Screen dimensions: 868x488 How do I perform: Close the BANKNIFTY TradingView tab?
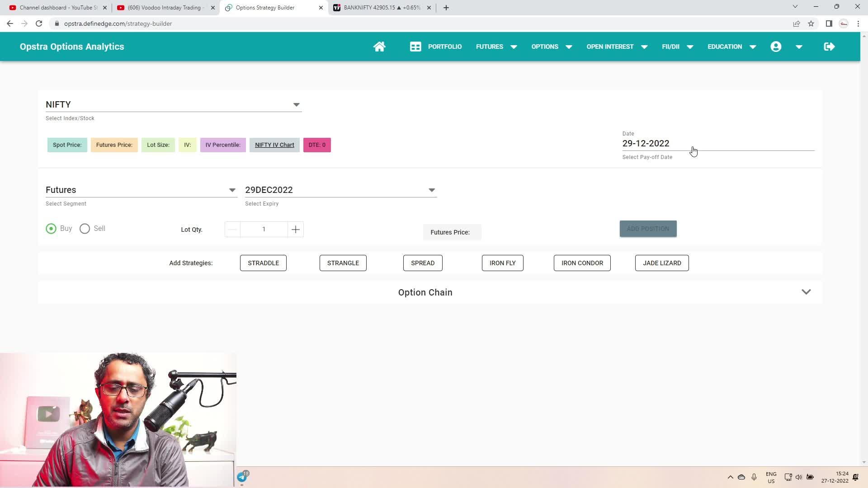[x=429, y=8]
